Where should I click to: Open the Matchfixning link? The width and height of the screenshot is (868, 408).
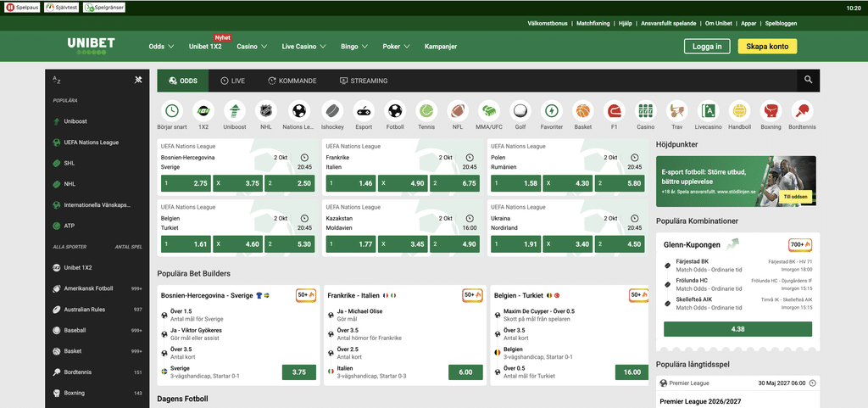(593, 23)
